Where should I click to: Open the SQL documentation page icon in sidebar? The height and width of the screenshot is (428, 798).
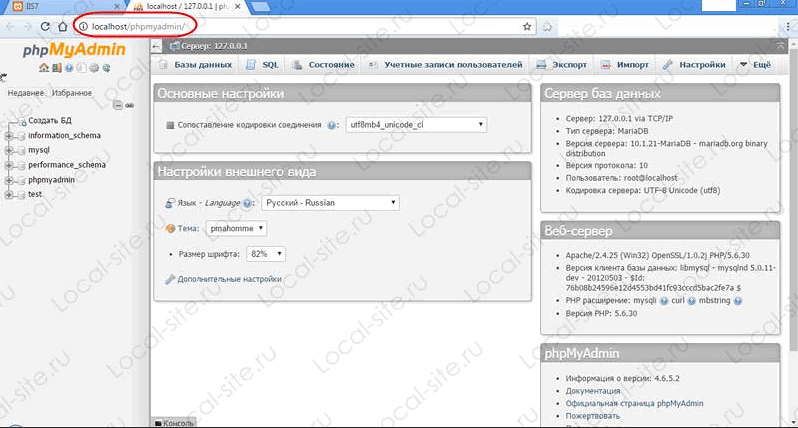(x=81, y=68)
